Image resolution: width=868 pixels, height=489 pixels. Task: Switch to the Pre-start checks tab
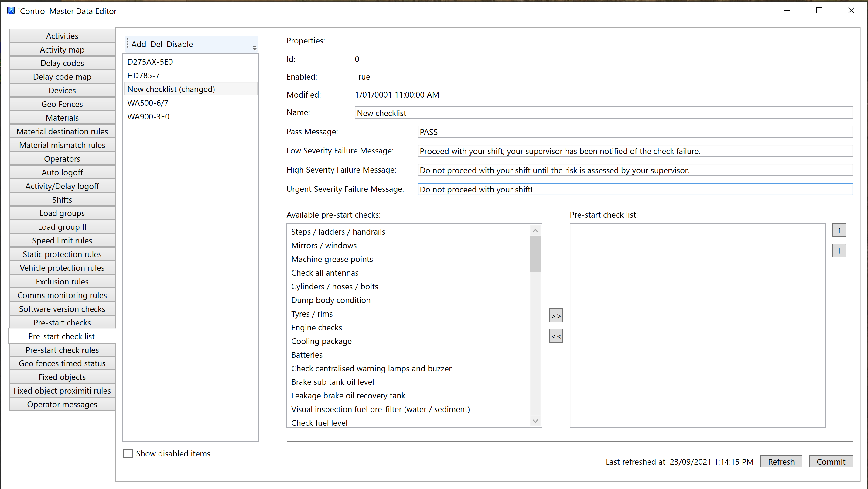[62, 322]
